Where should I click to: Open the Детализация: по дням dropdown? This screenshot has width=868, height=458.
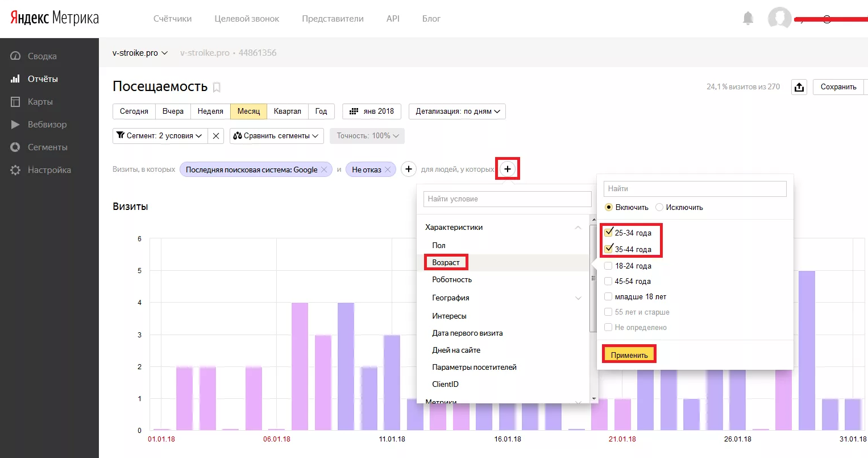457,112
